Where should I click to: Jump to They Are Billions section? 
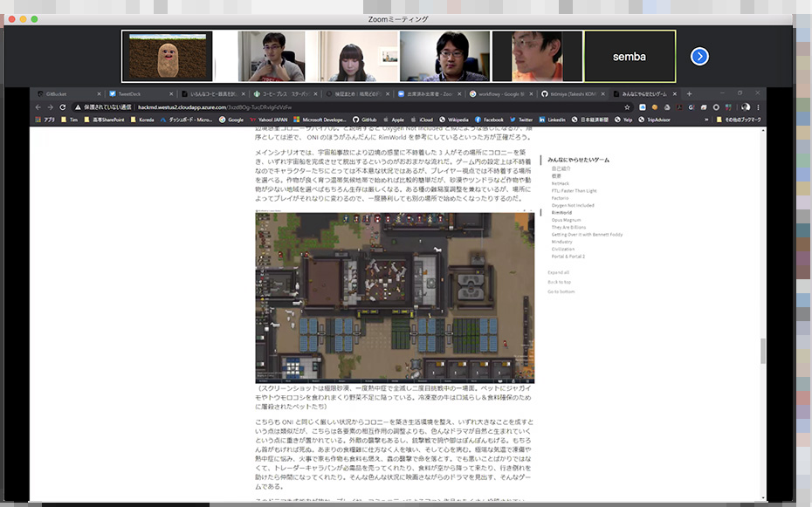pos(568,227)
